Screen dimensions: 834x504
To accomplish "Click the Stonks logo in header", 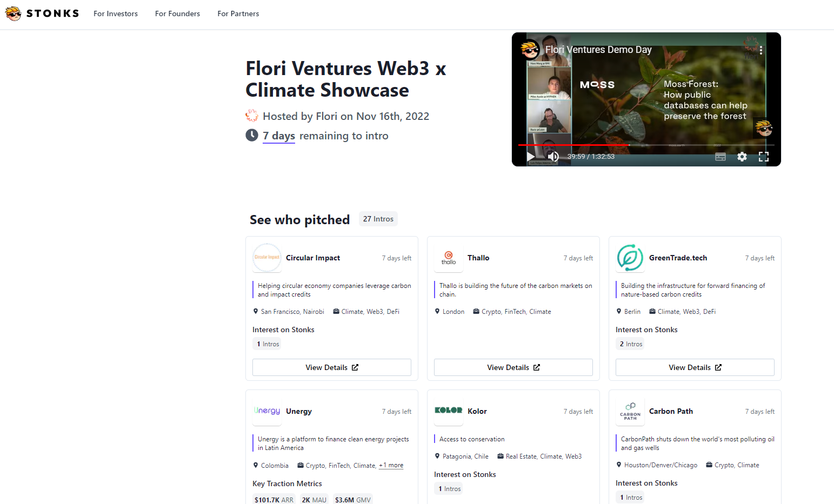I will pyautogui.click(x=42, y=14).
